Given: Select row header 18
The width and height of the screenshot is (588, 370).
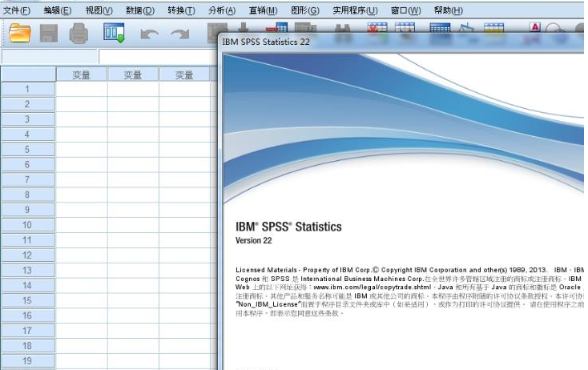Looking at the screenshot, I should [x=28, y=346].
